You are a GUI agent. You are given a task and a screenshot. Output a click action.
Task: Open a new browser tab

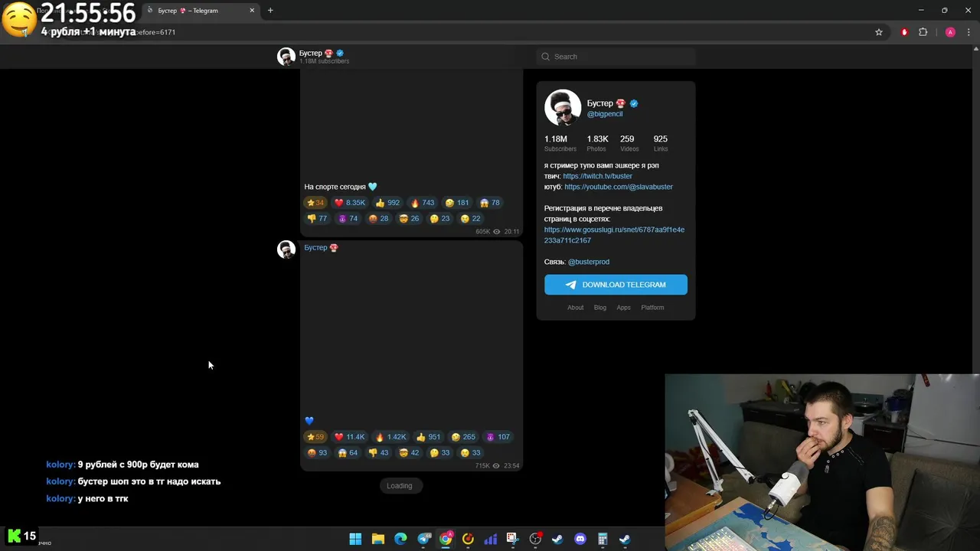[x=270, y=11]
